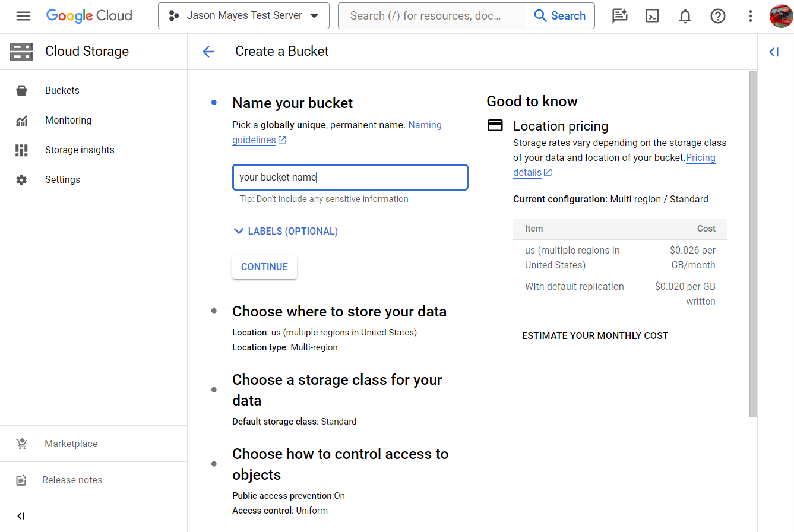Click ESTIMATE YOUR MONTHLY COST
Image resolution: width=794 pixels, height=532 pixels.
point(595,335)
